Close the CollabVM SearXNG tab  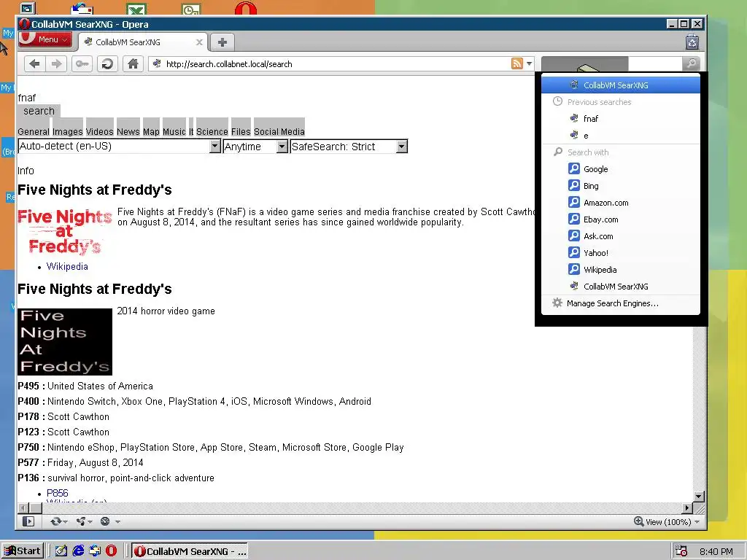pos(199,42)
